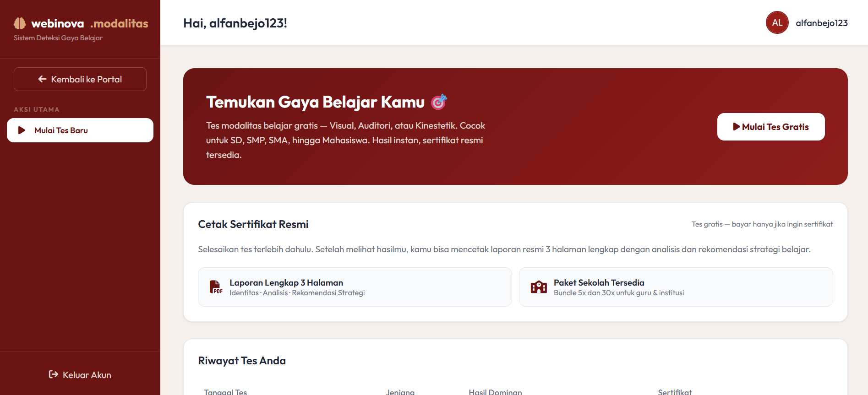
Task: Click the banner description starting Tes modalitas belajar gratis
Action: (345, 140)
